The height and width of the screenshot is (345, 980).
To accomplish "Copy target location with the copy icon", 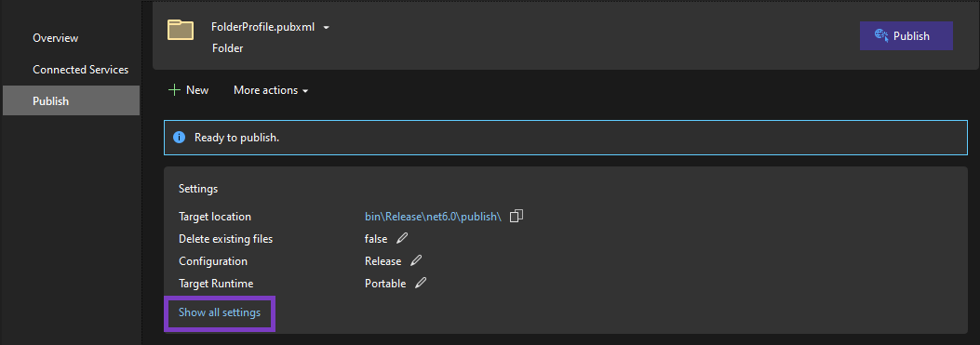I will (x=517, y=217).
